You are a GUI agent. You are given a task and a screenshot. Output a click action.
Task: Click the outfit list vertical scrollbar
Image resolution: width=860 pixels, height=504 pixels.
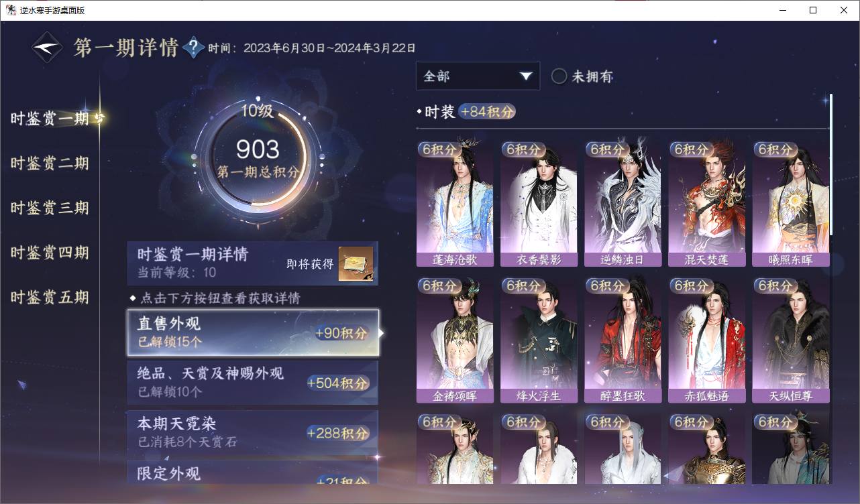[831, 164]
